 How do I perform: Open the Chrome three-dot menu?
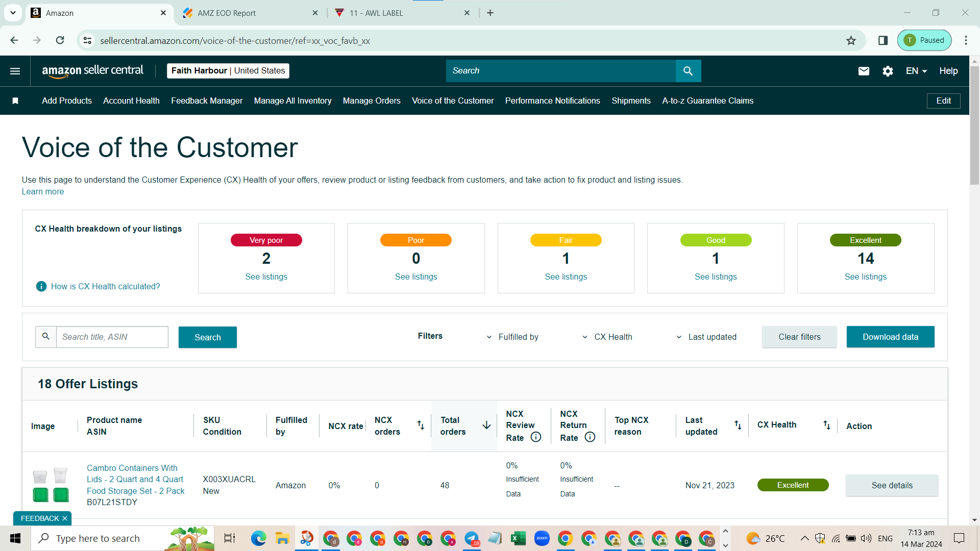pyautogui.click(x=966, y=40)
